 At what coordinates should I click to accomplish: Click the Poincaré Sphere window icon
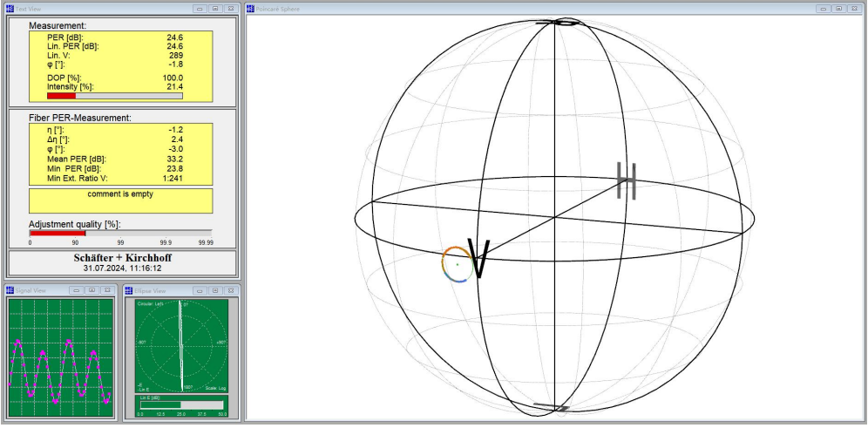pyautogui.click(x=250, y=9)
